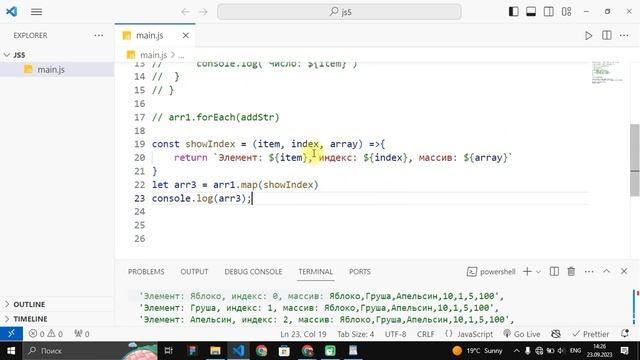This screenshot has height=360, width=640.
Task: Switch to the TERMINAL tab
Action: point(316,272)
